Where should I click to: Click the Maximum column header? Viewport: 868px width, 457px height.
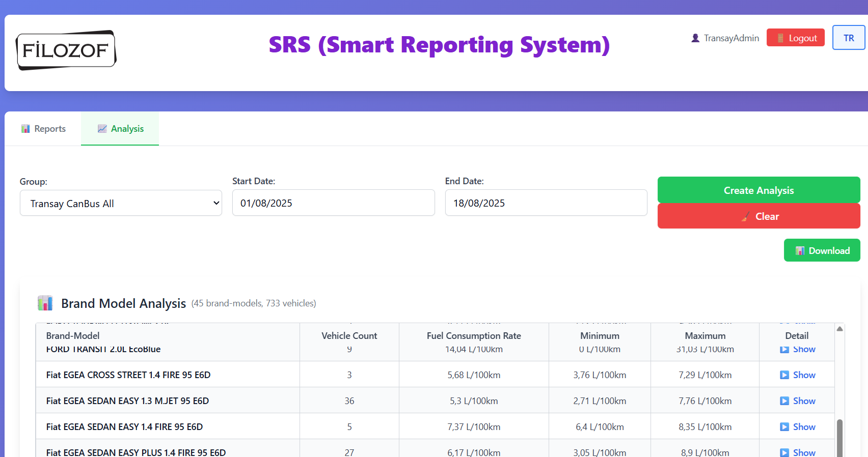pos(705,335)
